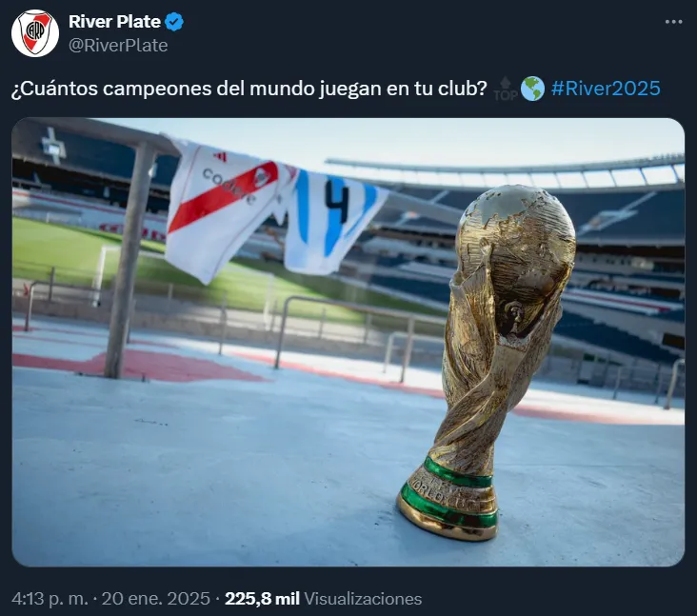The image size is (697, 616).
Task: Click the concrete post holding the shirts
Action: pos(130,260)
